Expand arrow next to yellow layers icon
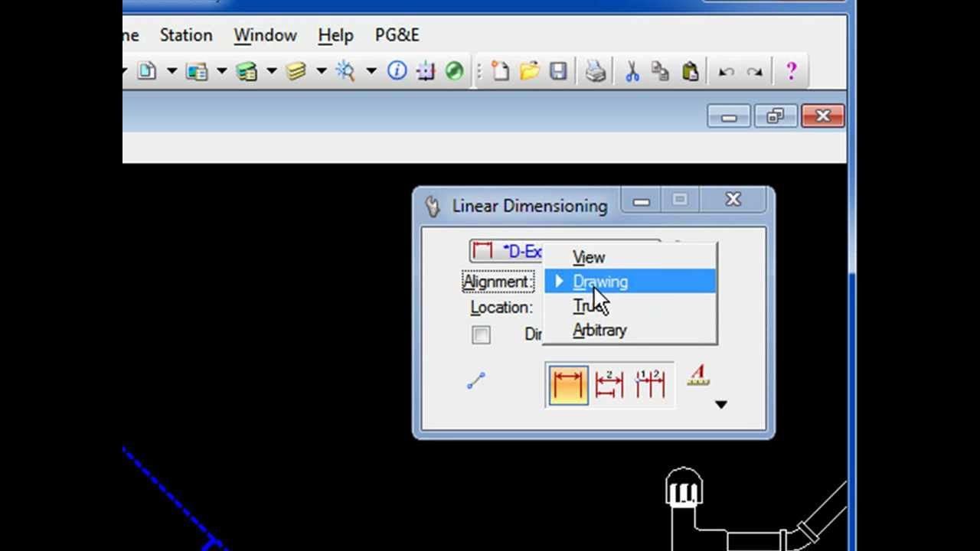Screen dimensions: 980x551 pyautogui.click(x=322, y=71)
